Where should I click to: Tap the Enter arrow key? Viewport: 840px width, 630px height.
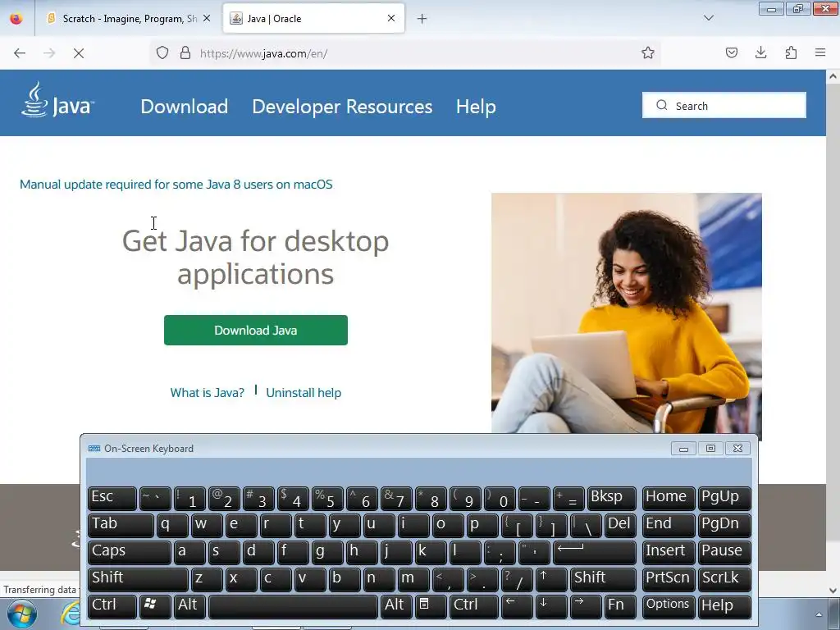595,552
